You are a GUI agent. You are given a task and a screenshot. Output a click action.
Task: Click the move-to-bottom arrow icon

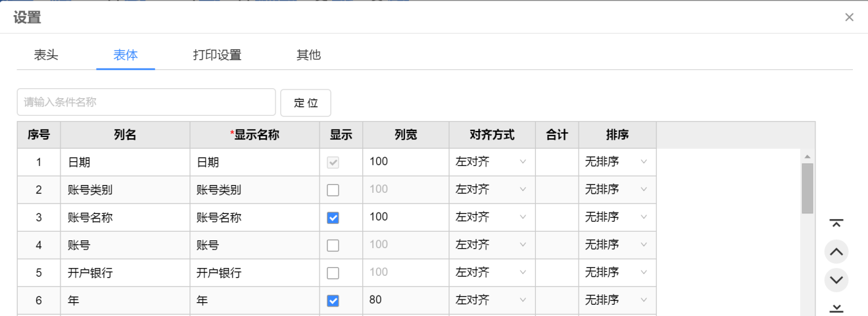tap(836, 307)
